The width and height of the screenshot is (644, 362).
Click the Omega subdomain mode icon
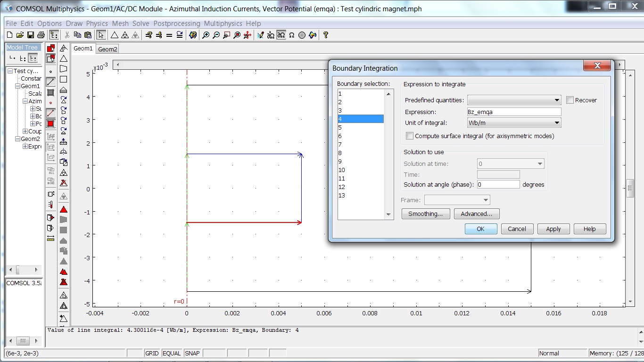[291, 35]
